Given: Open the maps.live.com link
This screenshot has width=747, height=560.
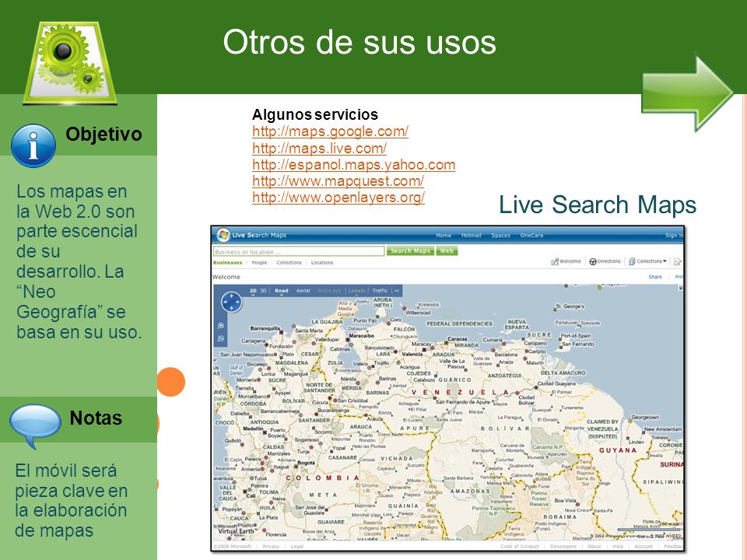Looking at the screenshot, I should 319,148.
